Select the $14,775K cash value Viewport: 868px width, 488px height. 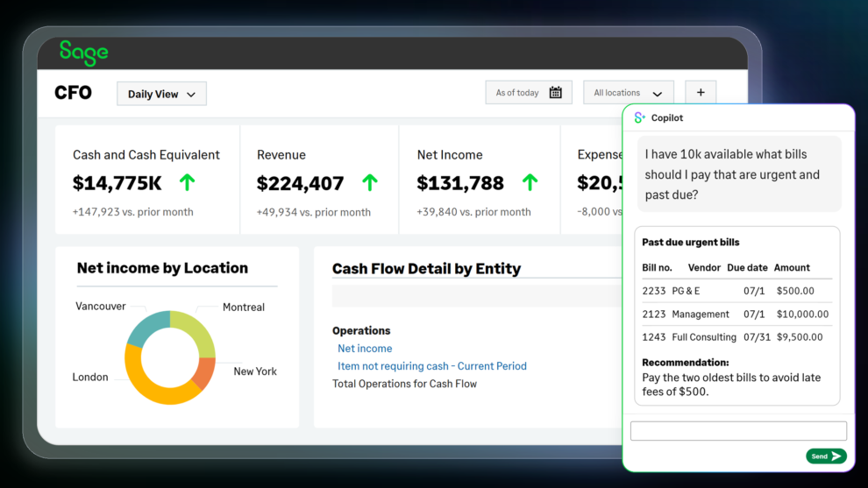point(117,182)
